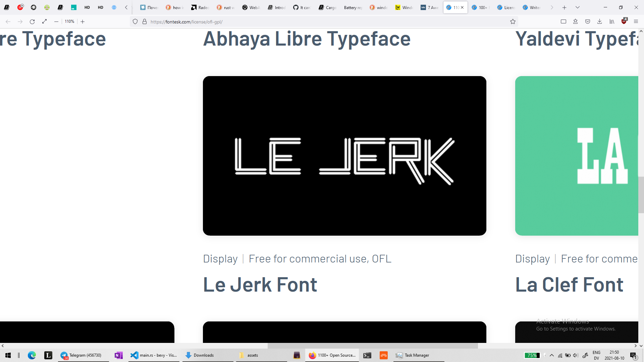Viewport: 644px width, 362px height.
Task: Open 'Free for commercial use, OFL' link
Action: [x=320, y=259]
